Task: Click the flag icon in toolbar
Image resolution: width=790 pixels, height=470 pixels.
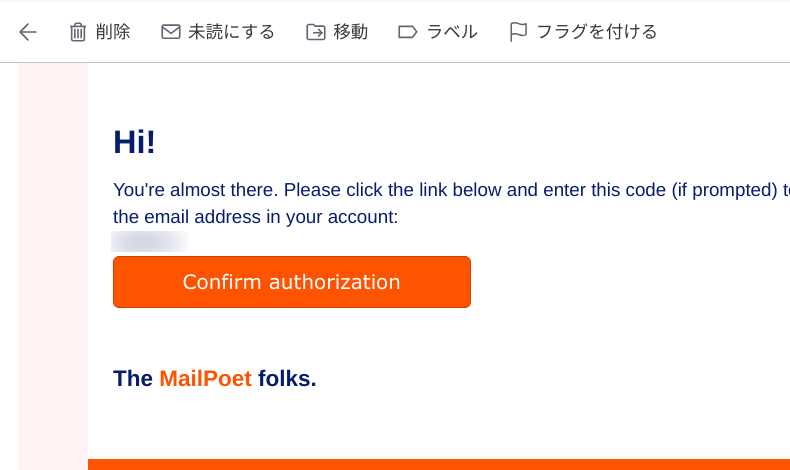Action: point(518,32)
